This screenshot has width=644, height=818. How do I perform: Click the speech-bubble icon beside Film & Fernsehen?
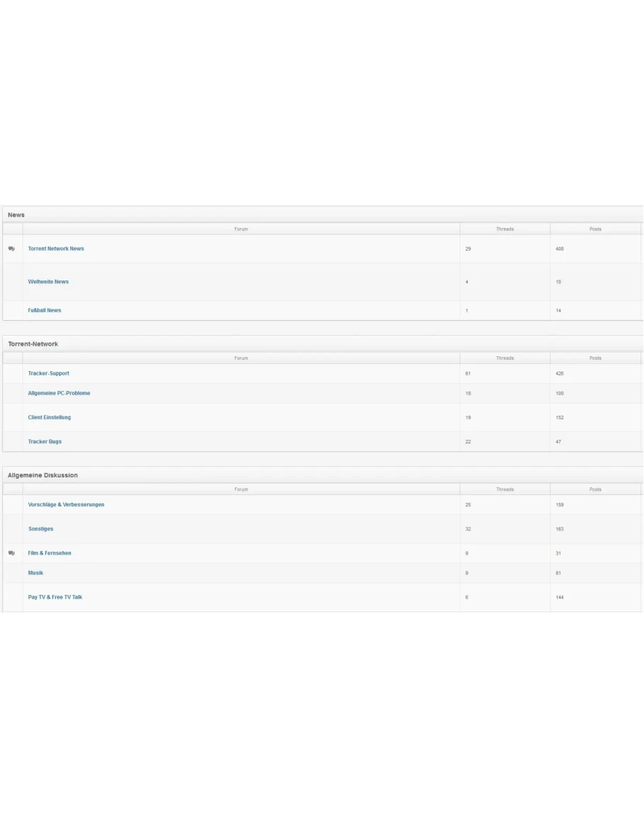click(11, 553)
